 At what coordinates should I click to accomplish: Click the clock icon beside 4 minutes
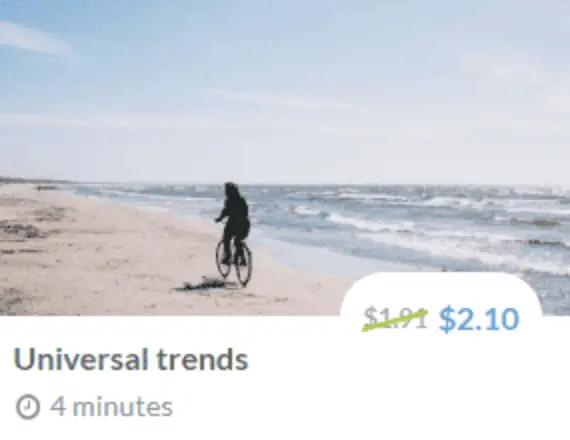(28, 408)
